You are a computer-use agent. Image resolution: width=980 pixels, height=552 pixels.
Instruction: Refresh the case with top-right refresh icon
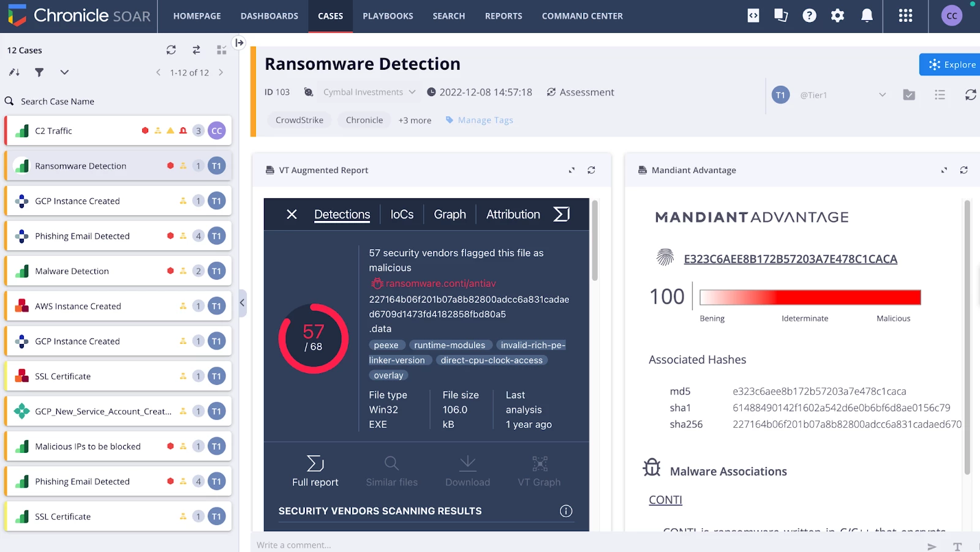point(970,95)
